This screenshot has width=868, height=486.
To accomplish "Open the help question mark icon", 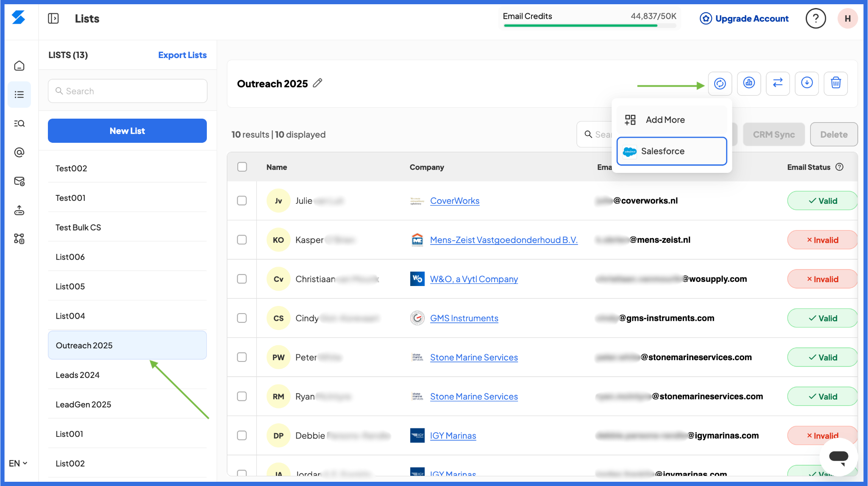I will (815, 19).
